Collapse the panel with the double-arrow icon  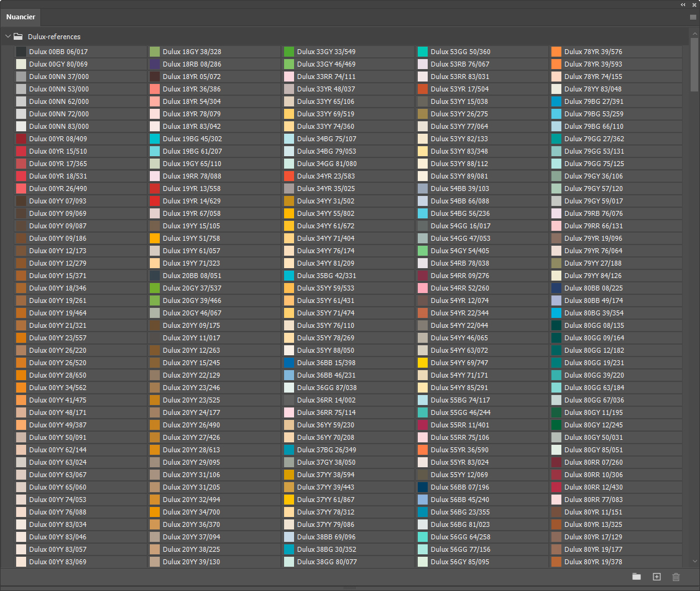tap(683, 4)
